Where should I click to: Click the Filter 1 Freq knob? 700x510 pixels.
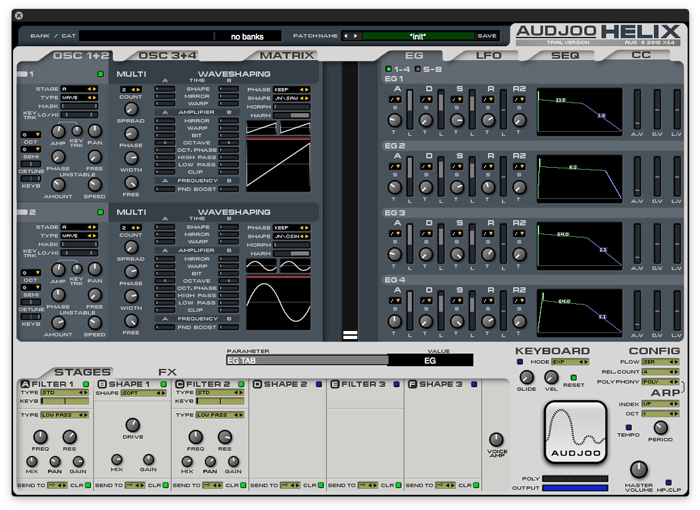(40, 437)
